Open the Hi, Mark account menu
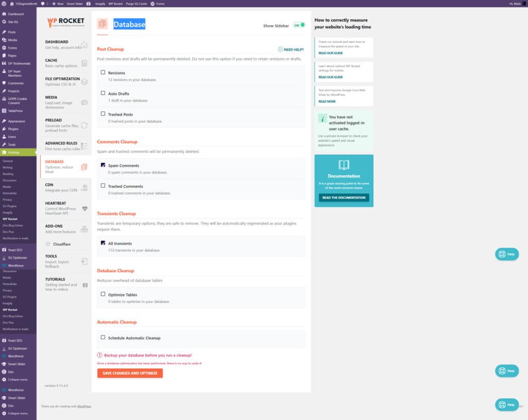This screenshot has width=528, height=420. pos(517,4)
